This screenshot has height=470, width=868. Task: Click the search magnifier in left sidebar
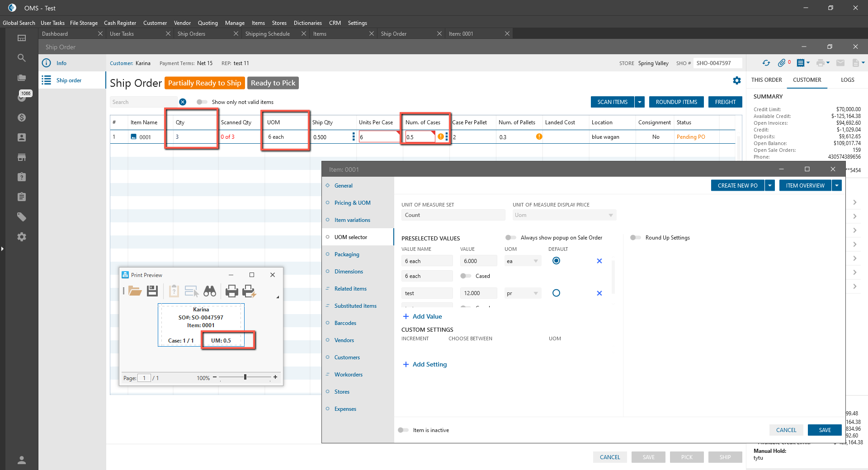coord(21,58)
